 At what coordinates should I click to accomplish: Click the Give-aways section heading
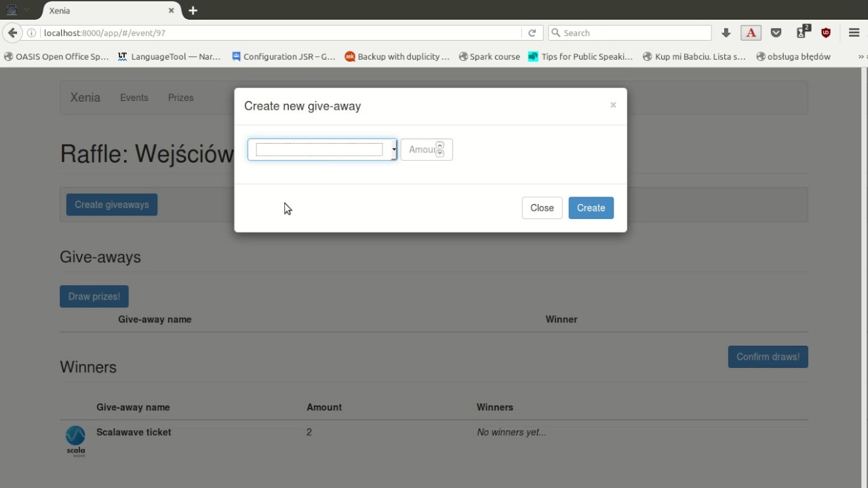coord(100,258)
